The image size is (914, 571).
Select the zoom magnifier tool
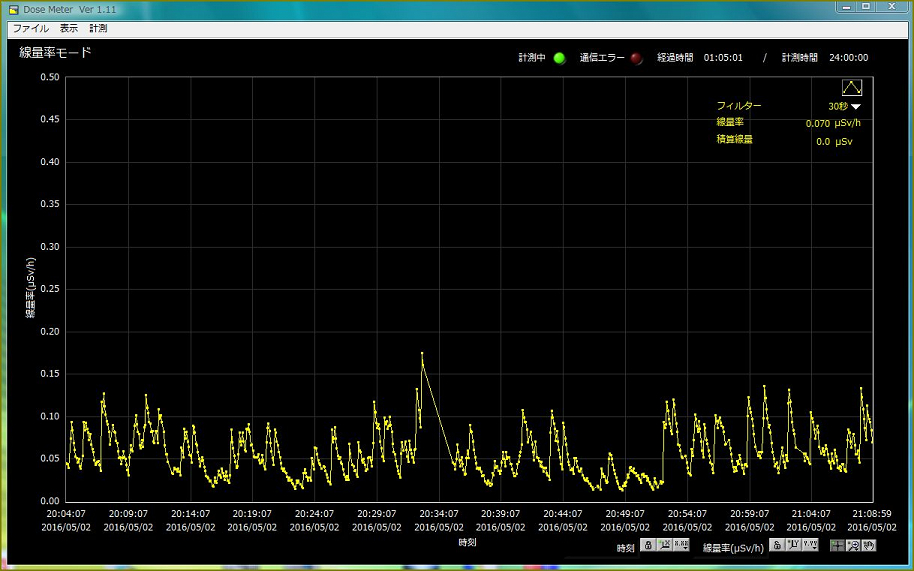853,546
